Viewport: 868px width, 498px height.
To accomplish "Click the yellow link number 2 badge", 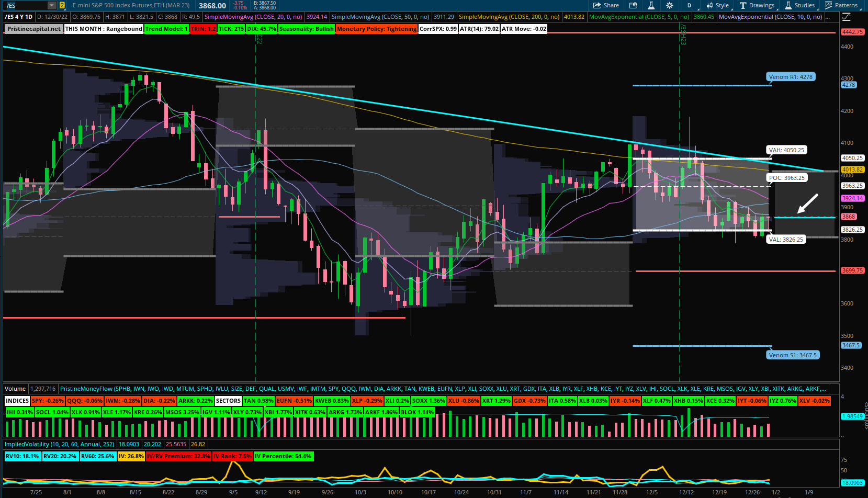I will point(62,5).
